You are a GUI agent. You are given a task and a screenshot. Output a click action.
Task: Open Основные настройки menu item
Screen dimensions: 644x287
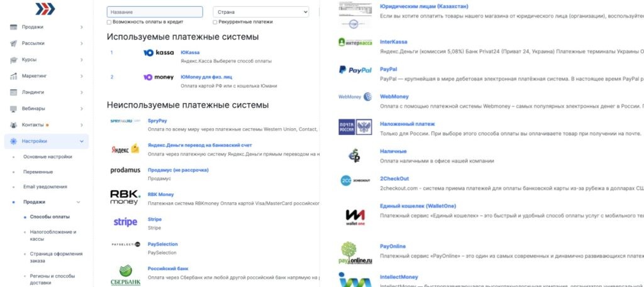coord(48,157)
